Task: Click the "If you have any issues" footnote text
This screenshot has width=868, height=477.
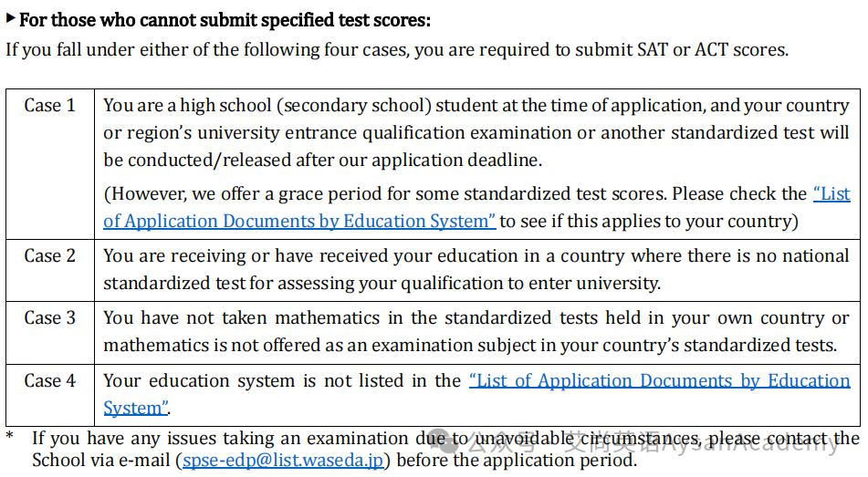Action: point(445,450)
